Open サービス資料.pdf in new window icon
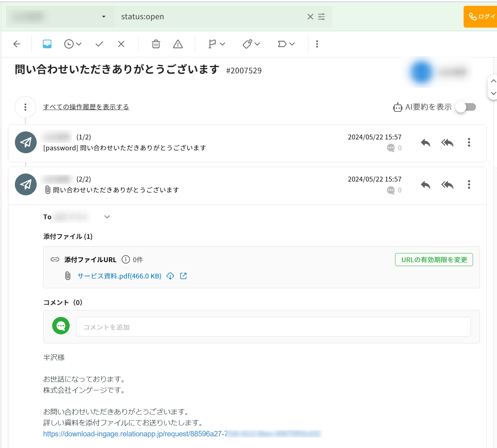This screenshot has width=497, height=448. click(184, 276)
